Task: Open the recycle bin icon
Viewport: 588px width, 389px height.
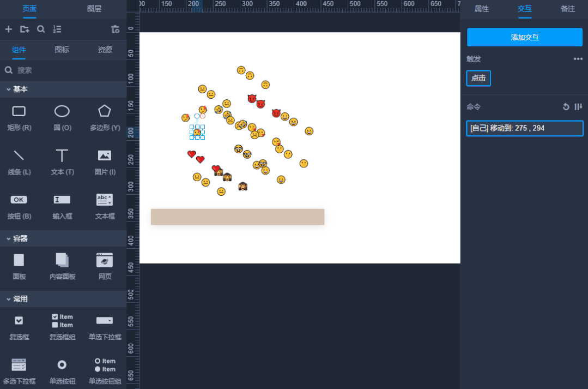Action: 115,29
